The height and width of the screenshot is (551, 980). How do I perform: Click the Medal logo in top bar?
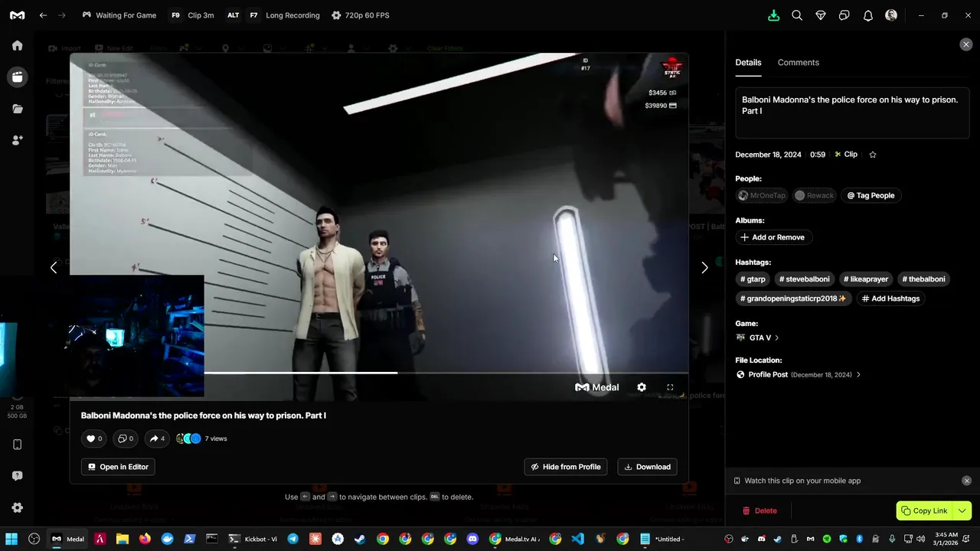click(x=17, y=15)
